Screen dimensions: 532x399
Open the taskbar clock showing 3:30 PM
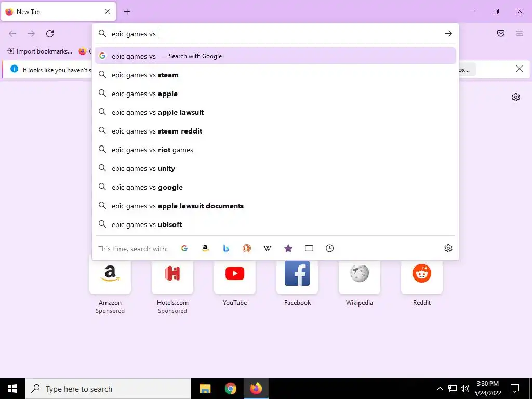487,389
